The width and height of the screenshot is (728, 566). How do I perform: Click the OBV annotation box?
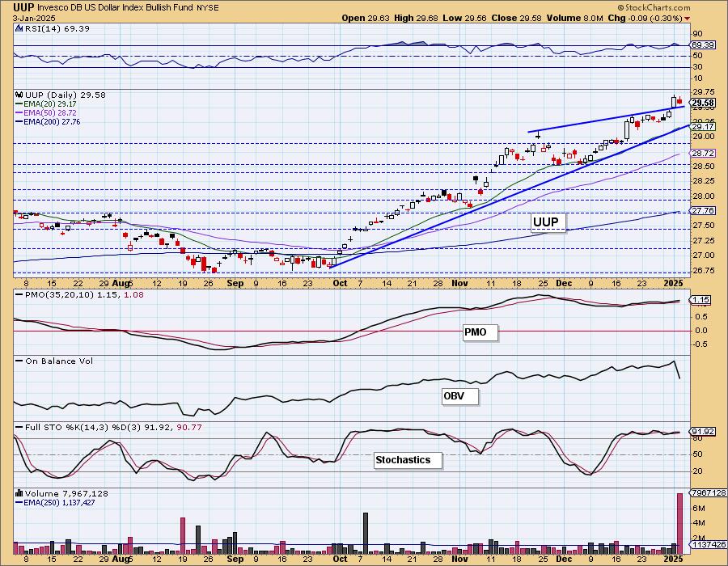point(459,396)
